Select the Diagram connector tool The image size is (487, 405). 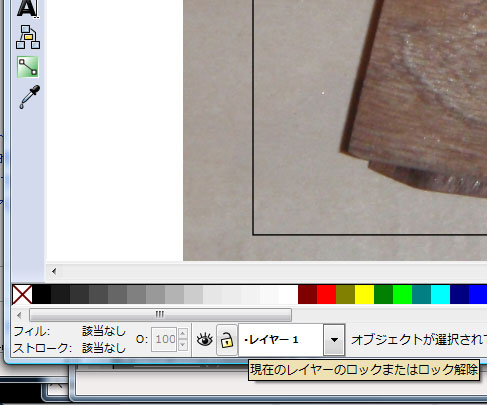pyautogui.click(x=28, y=37)
